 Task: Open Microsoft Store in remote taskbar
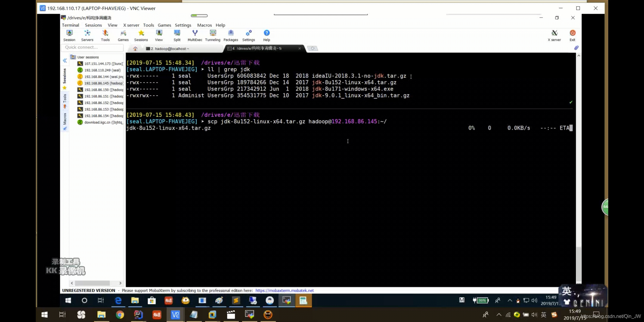coord(152,301)
